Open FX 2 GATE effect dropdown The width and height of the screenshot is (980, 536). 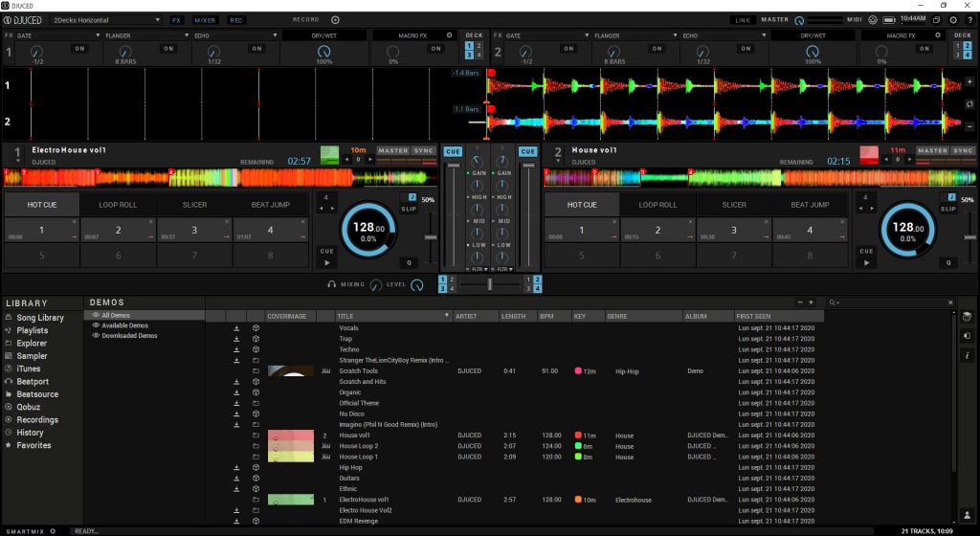click(547, 35)
